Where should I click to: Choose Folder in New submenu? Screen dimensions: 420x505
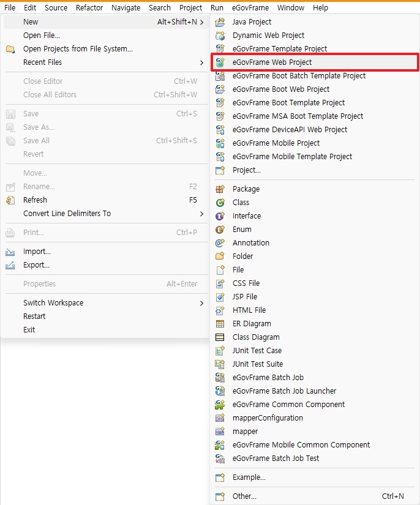[x=315, y=256]
